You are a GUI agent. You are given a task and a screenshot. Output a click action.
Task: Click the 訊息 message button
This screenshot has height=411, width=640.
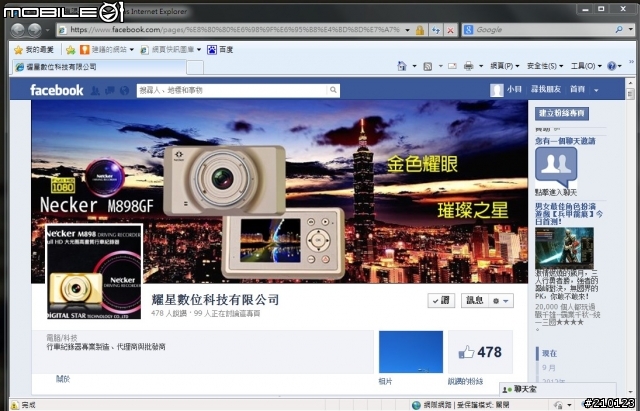(x=475, y=301)
